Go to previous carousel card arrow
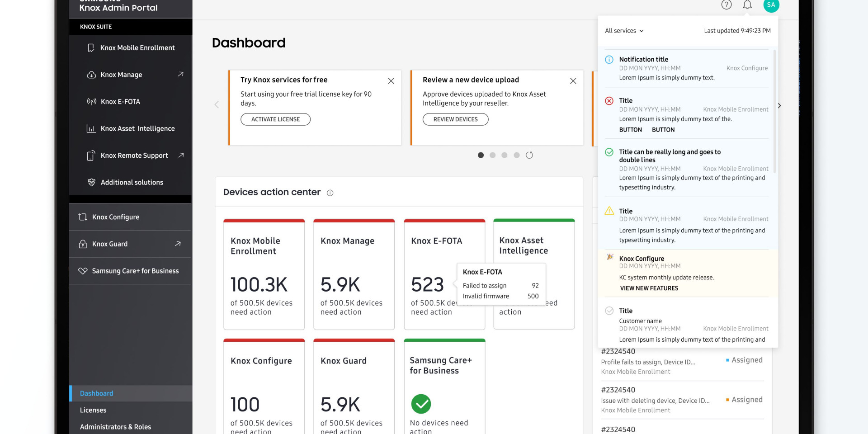This screenshot has height=434, width=868. [217, 104]
